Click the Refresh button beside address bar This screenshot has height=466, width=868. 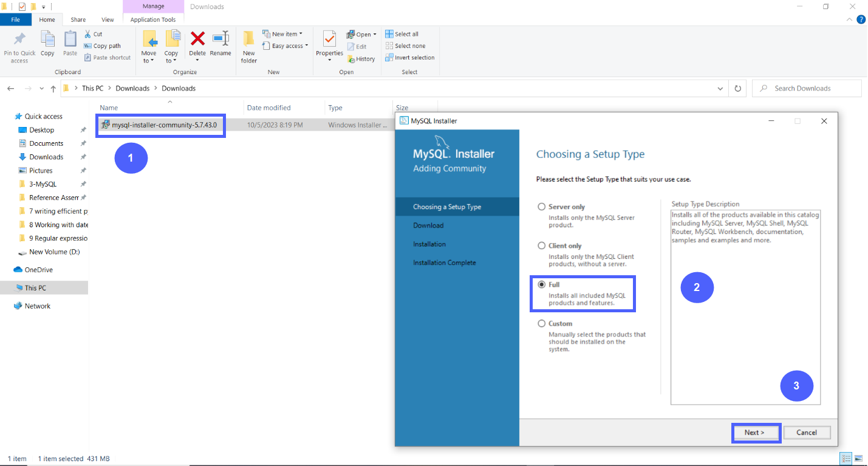click(738, 88)
